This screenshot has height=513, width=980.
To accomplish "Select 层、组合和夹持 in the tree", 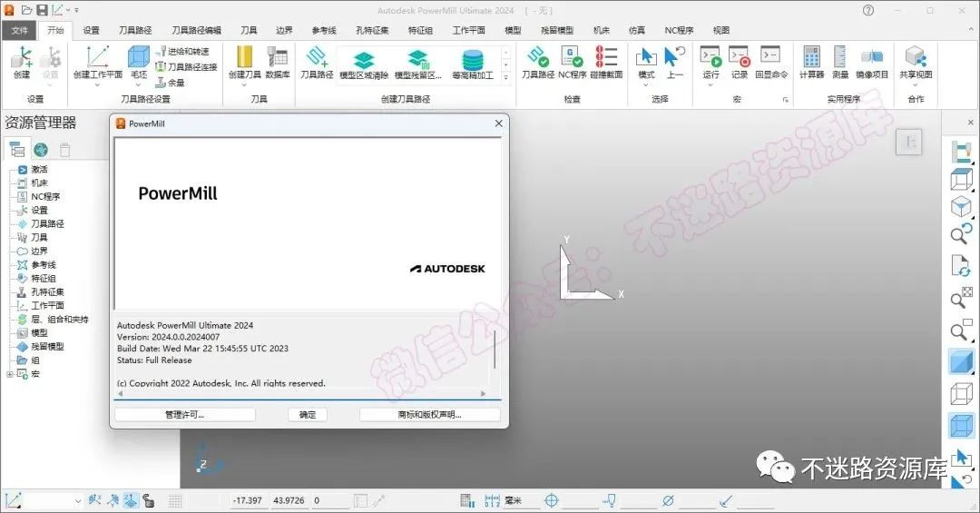I will 60,319.
